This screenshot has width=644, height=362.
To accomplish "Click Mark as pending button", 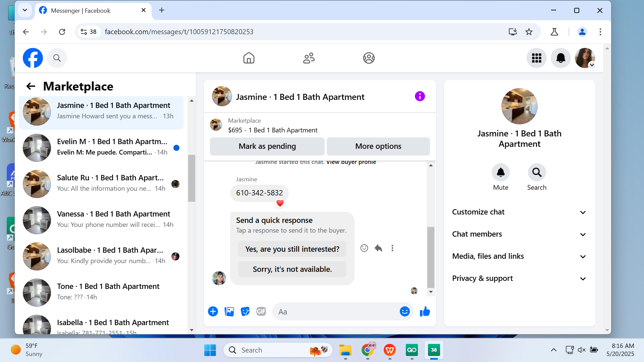I will coord(267,146).
